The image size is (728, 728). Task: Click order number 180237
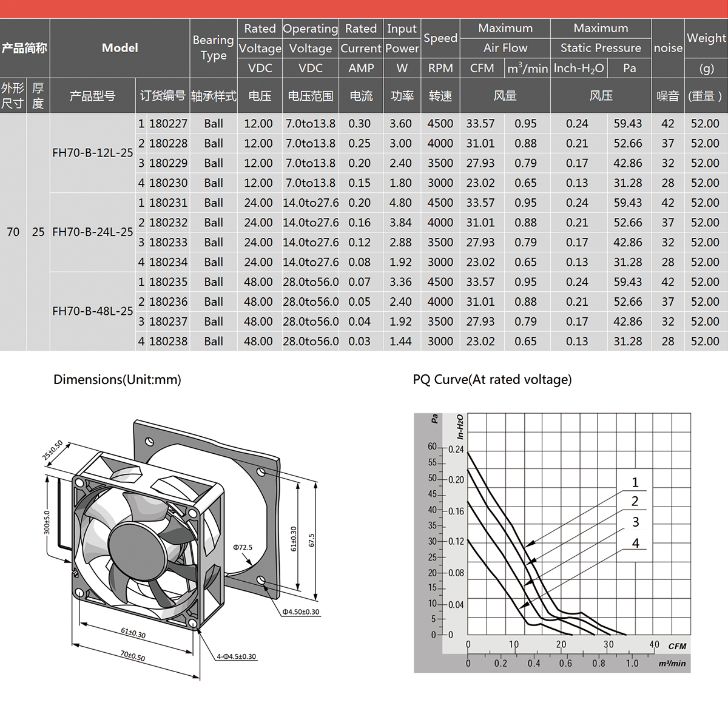click(x=168, y=322)
